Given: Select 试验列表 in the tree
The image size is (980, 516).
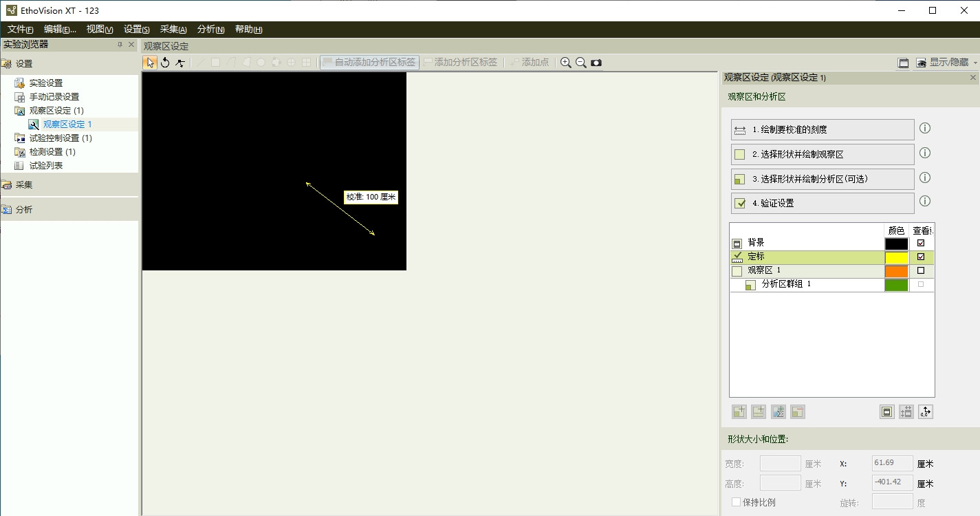Looking at the screenshot, I should tap(46, 166).
